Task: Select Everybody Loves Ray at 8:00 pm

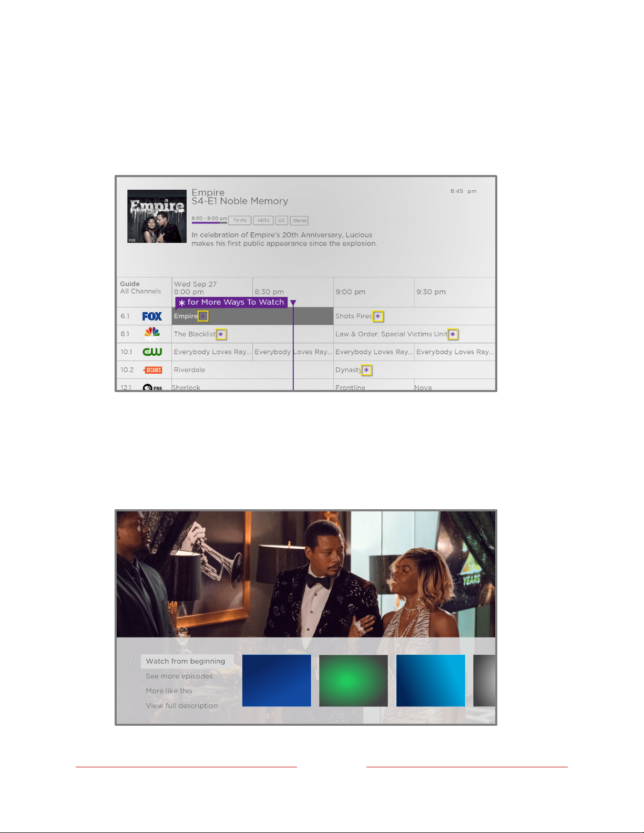Action: 212,352
